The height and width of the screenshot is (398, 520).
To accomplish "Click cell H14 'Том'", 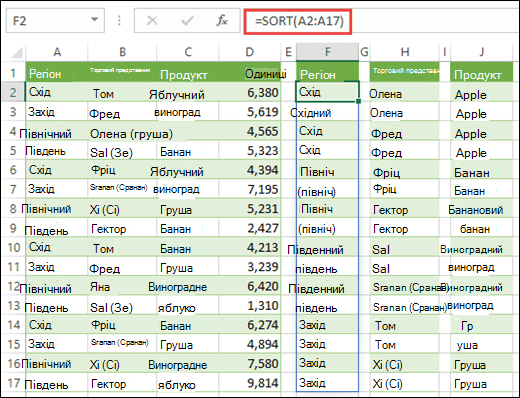I will pos(405,324).
